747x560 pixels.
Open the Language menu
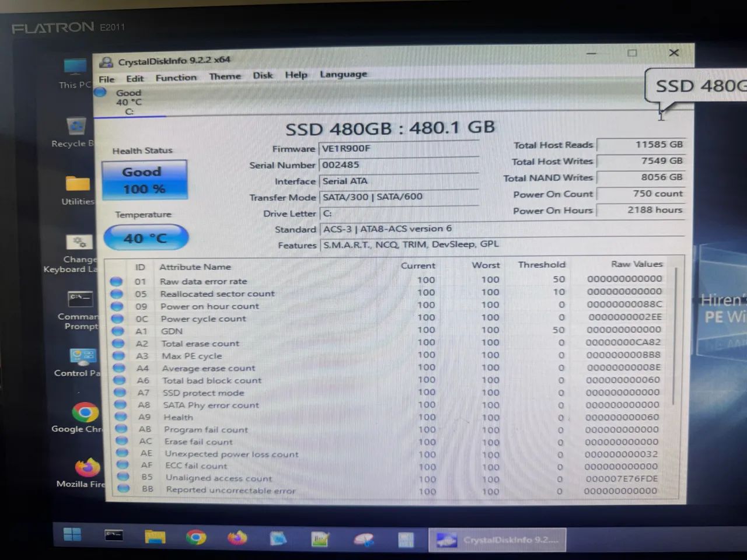coord(343,74)
